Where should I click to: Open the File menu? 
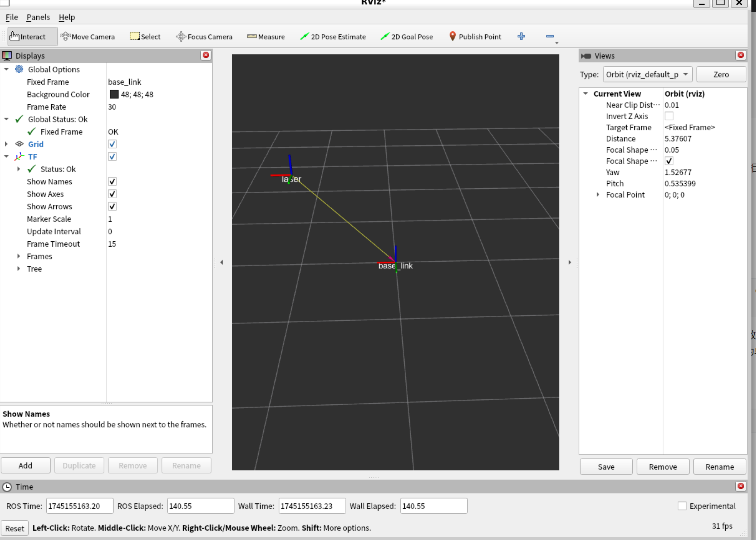(11, 17)
